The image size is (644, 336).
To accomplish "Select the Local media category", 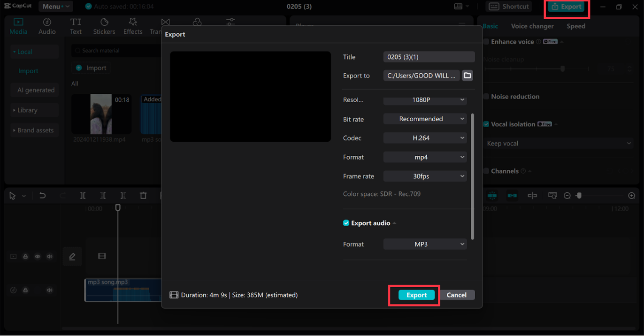I will (x=35, y=52).
